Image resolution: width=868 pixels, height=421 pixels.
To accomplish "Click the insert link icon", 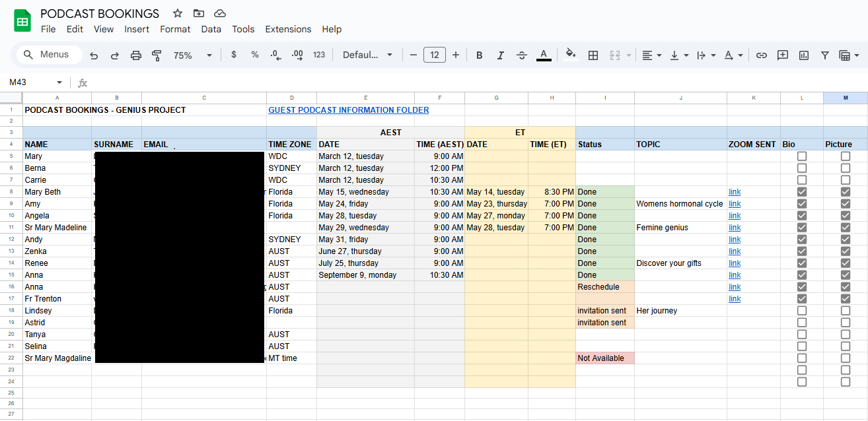I will pyautogui.click(x=762, y=55).
